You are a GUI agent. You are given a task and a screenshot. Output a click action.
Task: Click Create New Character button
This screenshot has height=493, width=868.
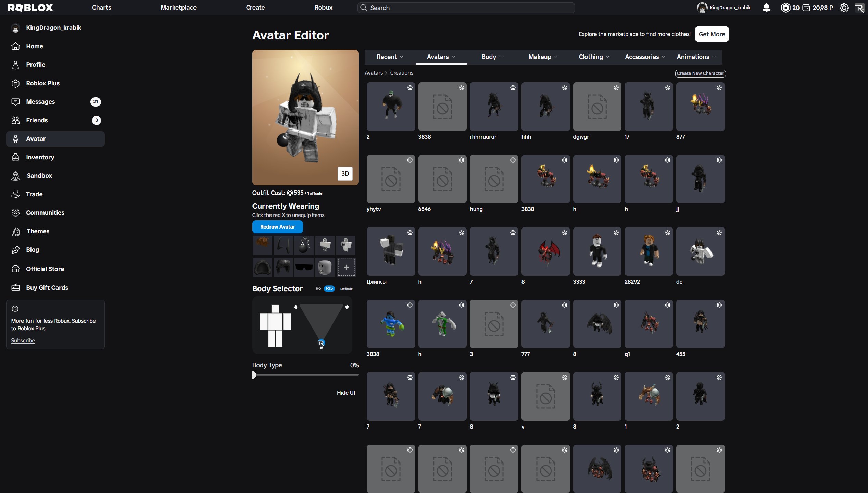[700, 73]
